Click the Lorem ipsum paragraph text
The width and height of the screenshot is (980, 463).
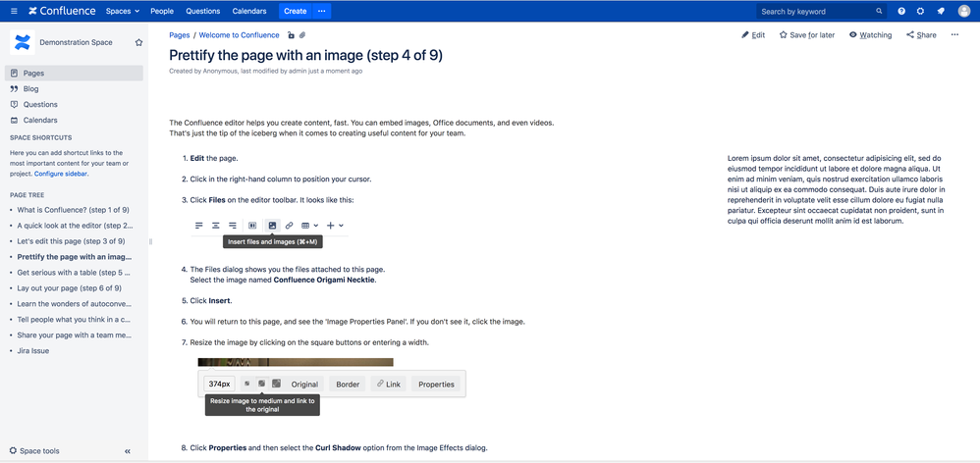coord(837,189)
